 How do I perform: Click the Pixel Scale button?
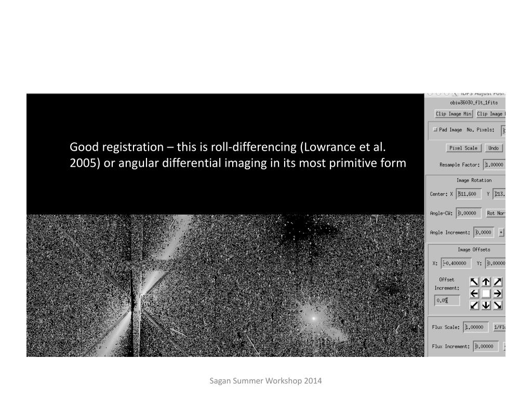pyautogui.click(x=463, y=148)
